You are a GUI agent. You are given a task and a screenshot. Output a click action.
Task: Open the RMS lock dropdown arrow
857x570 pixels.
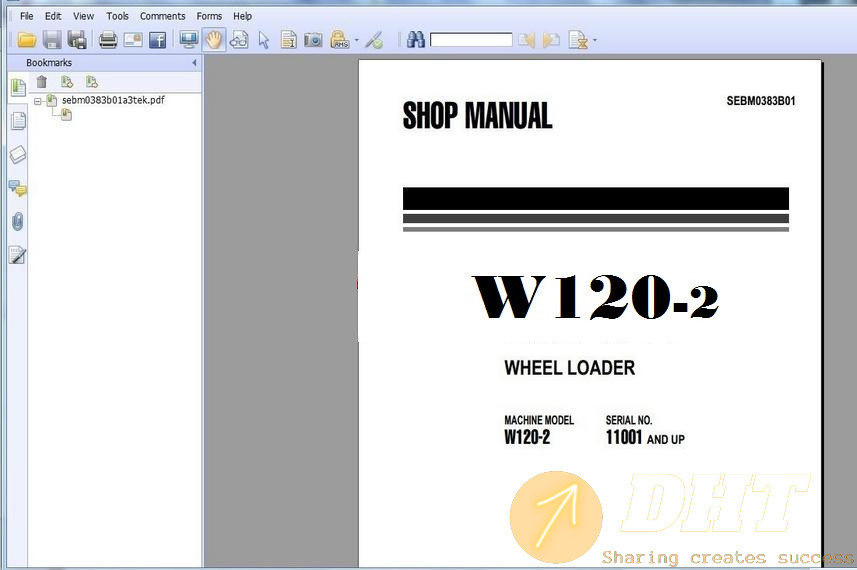[x=357, y=40]
